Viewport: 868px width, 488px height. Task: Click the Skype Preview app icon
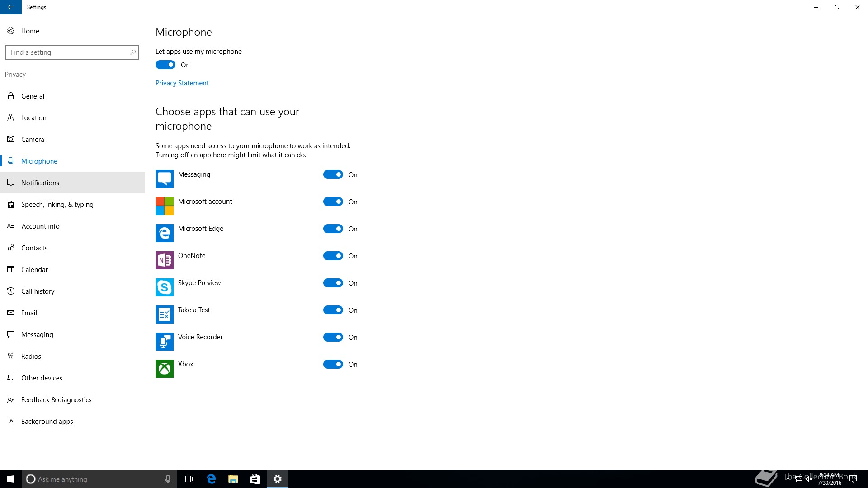[164, 287]
